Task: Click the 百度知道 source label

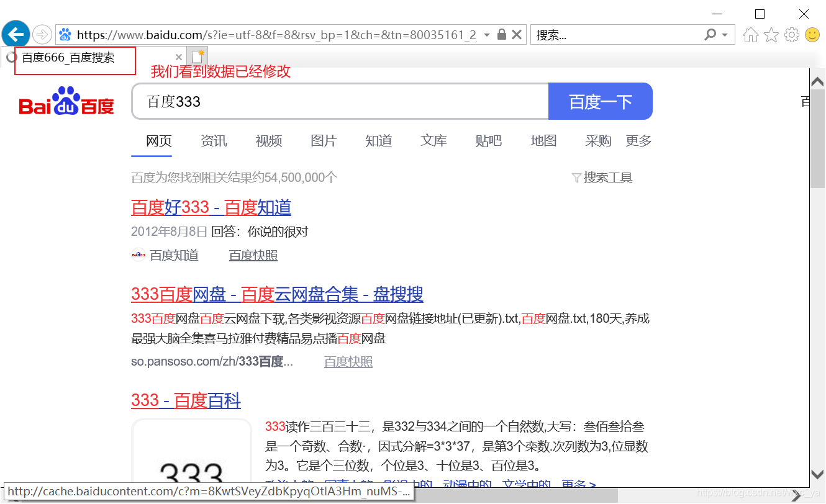Action: coord(174,255)
